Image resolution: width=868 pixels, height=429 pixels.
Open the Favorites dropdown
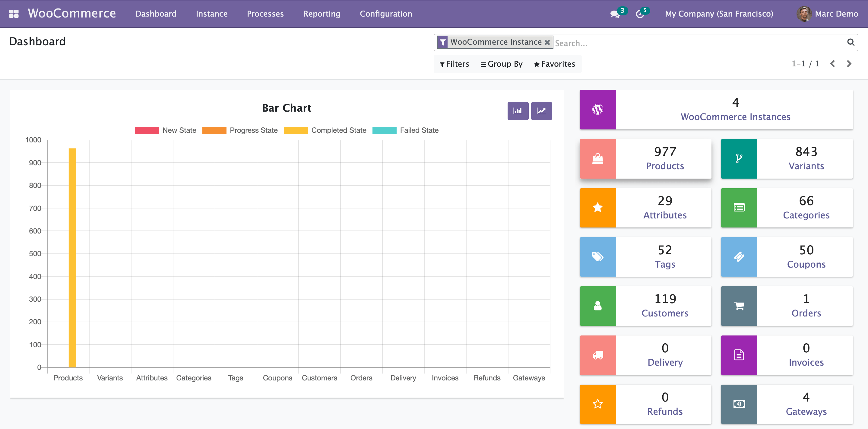pos(554,64)
